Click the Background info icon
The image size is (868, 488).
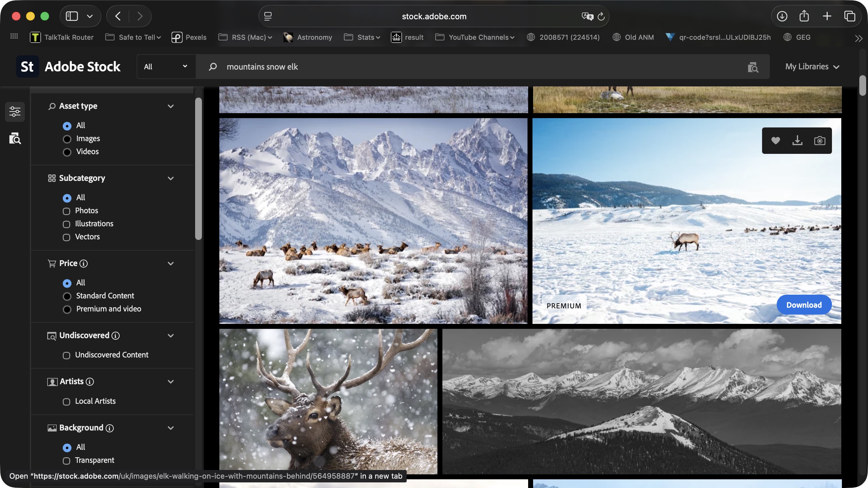pos(110,428)
